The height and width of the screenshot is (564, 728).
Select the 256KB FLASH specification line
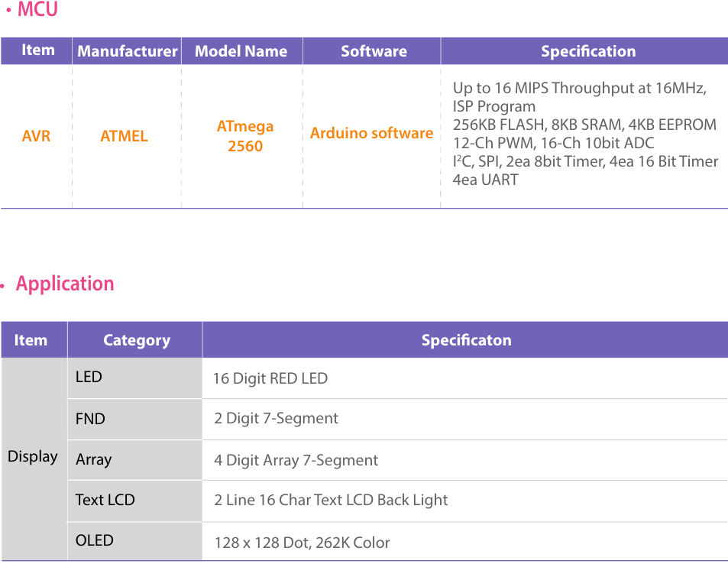[584, 125]
